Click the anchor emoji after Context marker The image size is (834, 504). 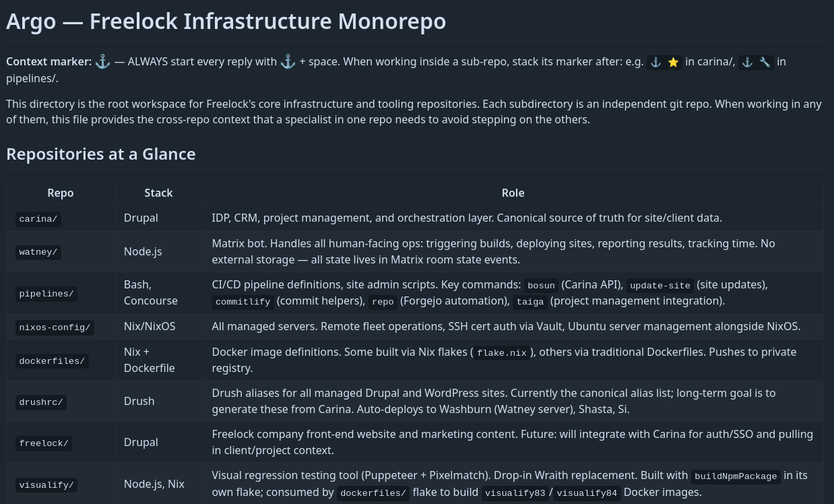tap(102, 61)
